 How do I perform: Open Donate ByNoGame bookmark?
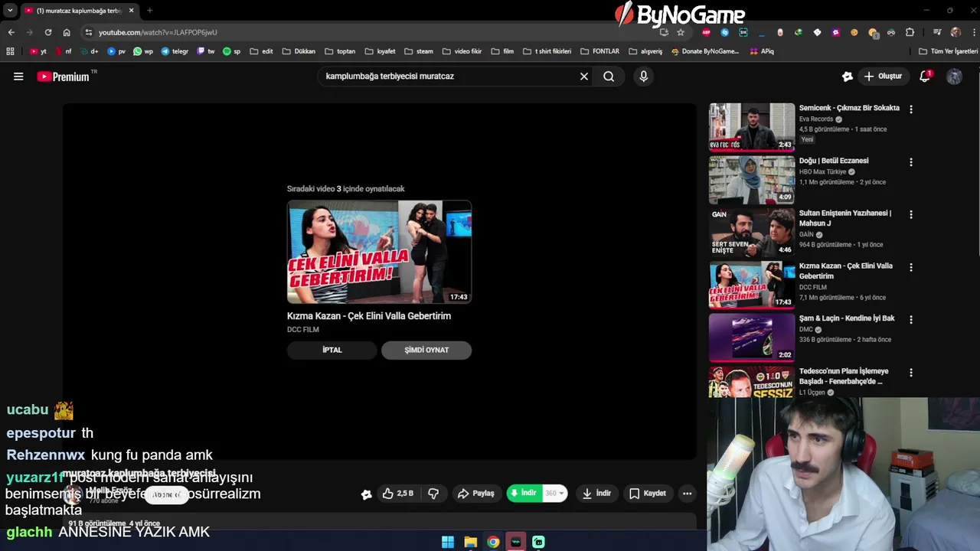pos(705,51)
